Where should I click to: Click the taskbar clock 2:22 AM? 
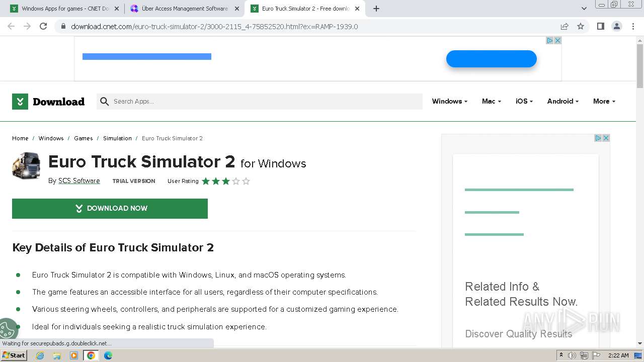click(618, 355)
